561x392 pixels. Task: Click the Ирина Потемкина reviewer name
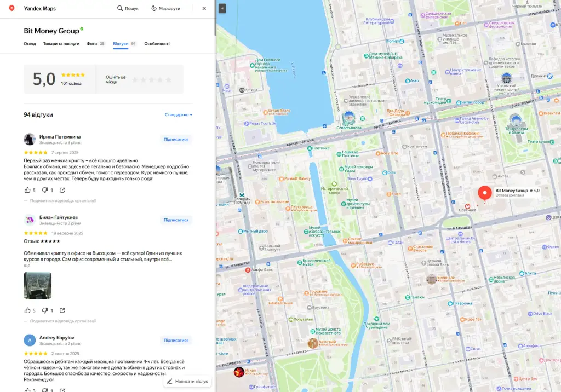tap(60, 137)
